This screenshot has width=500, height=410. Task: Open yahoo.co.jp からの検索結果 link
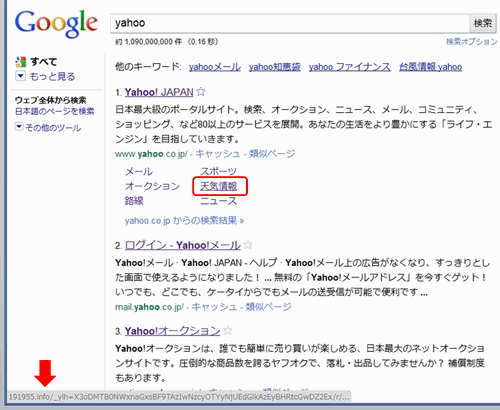click(184, 221)
